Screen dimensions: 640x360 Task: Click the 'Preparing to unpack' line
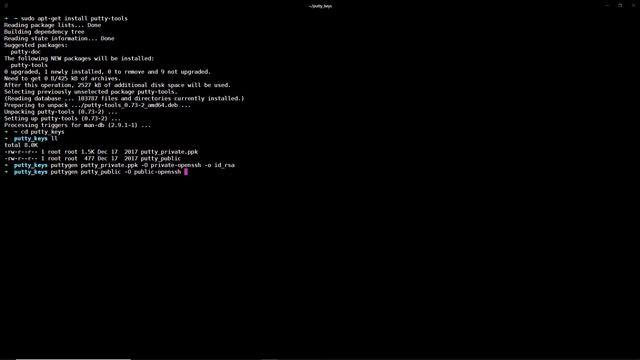tap(97, 105)
